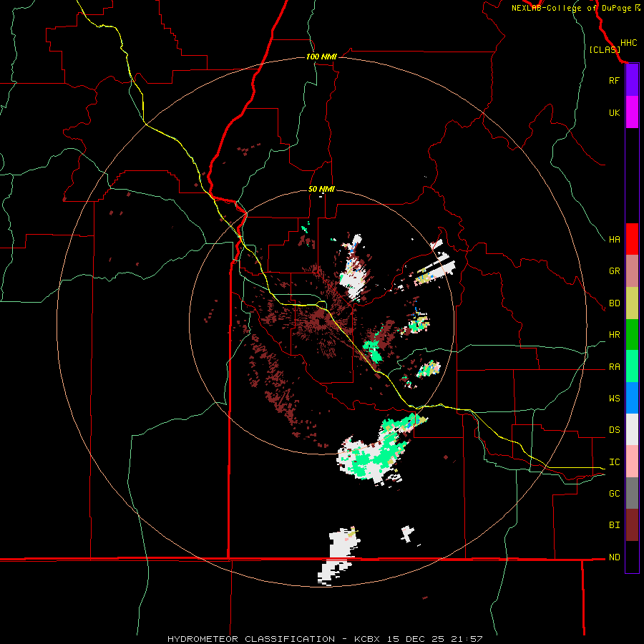Screen dimensions: 644x644
Task: Select the salmon GR legend swatch
Action: point(632,270)
